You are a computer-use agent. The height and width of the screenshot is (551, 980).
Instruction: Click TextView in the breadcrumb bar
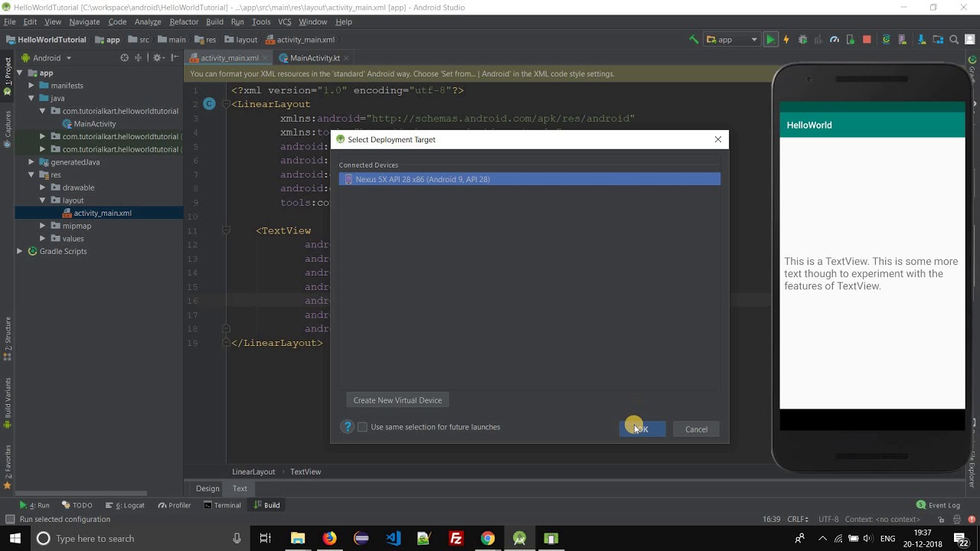click(305, 471)
